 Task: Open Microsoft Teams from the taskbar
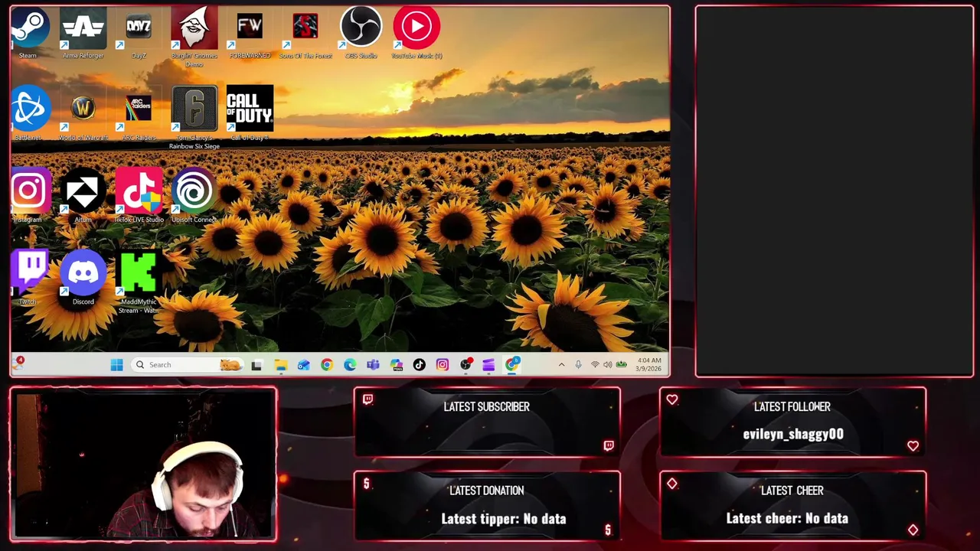pos(373,365)
